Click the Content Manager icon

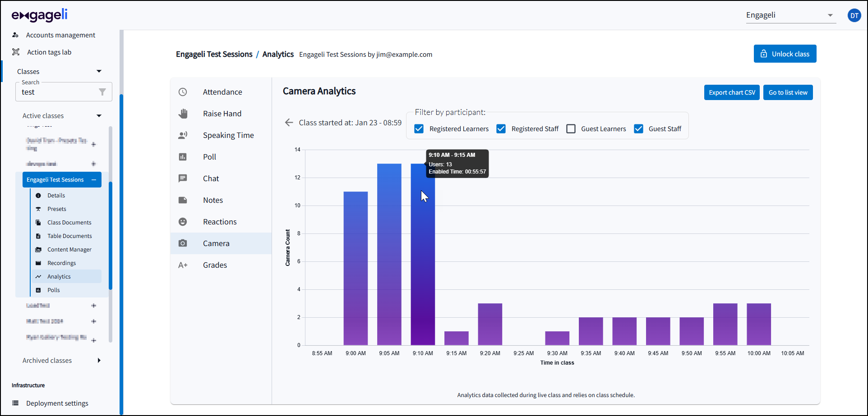click(x=38, y=250)
